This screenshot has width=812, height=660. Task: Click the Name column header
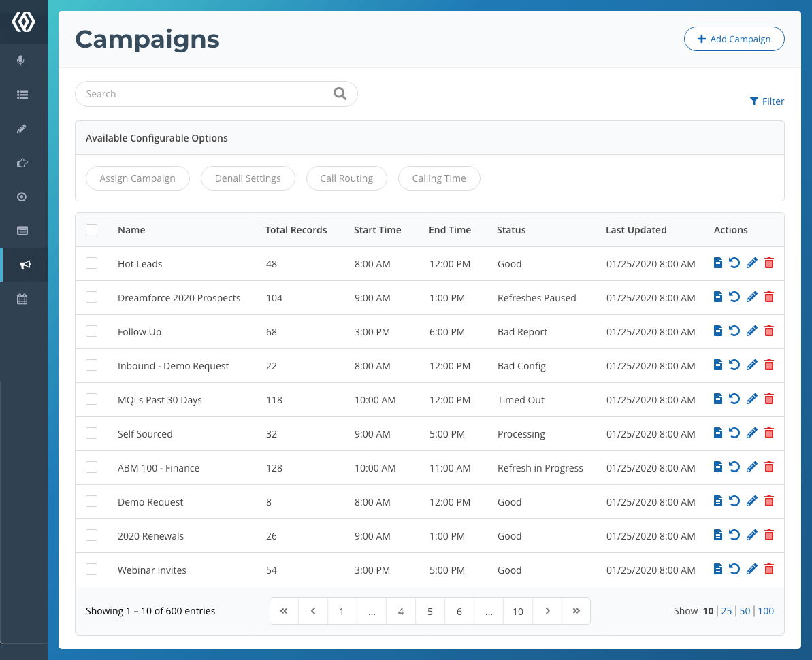[131, 230]
